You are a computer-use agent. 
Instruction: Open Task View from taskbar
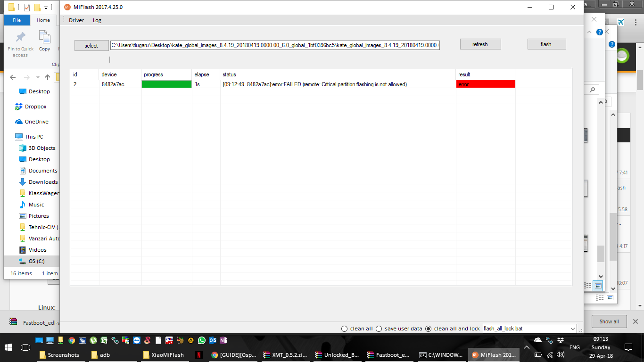click(x=25, y=347)
